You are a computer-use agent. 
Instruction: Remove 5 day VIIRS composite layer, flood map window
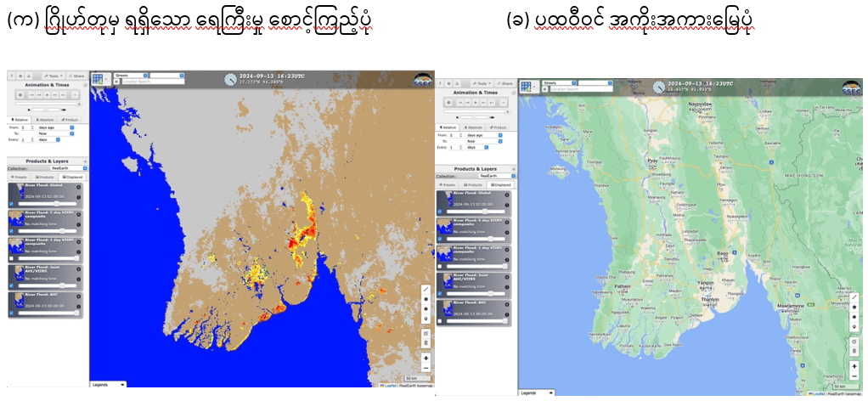[x=79, y=214]
